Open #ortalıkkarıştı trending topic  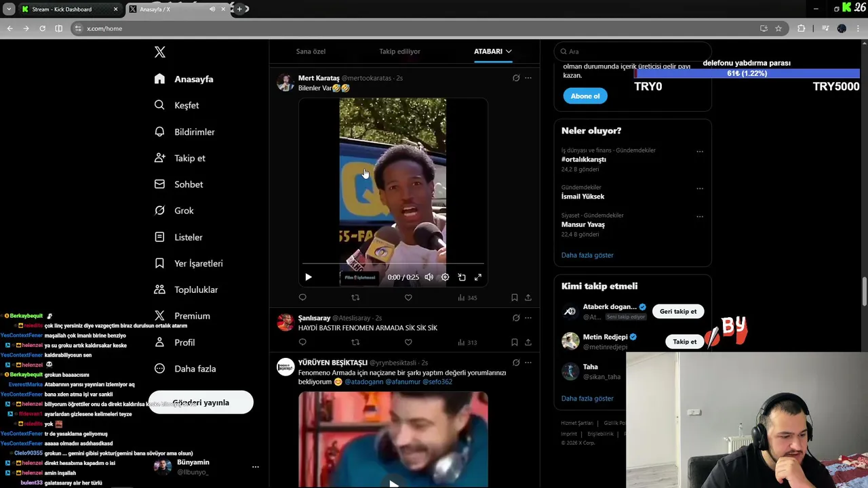pos(584,159)
